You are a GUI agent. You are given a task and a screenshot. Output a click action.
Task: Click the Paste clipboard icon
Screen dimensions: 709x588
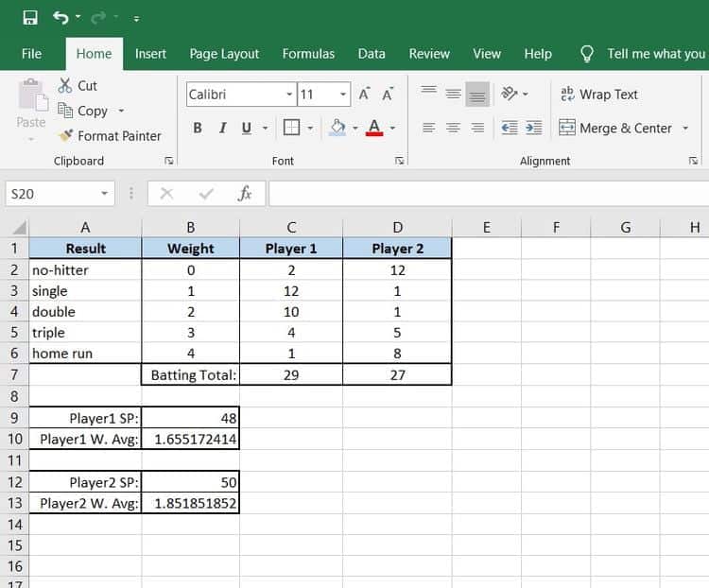(x=32, y=95)
